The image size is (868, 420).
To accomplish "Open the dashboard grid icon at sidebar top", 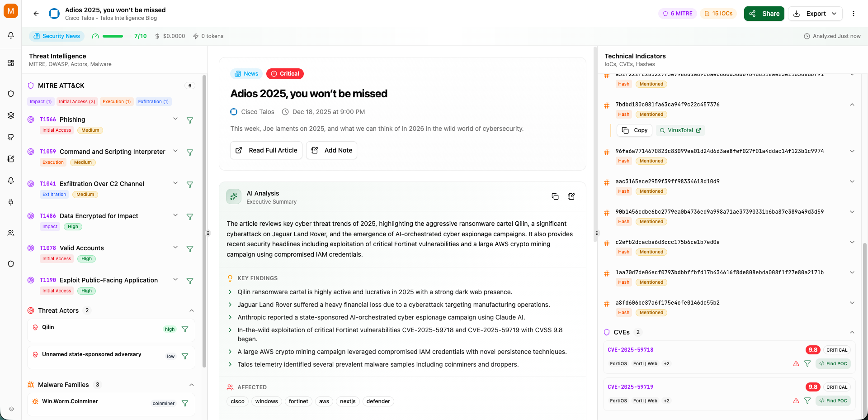I will [11, 63].
